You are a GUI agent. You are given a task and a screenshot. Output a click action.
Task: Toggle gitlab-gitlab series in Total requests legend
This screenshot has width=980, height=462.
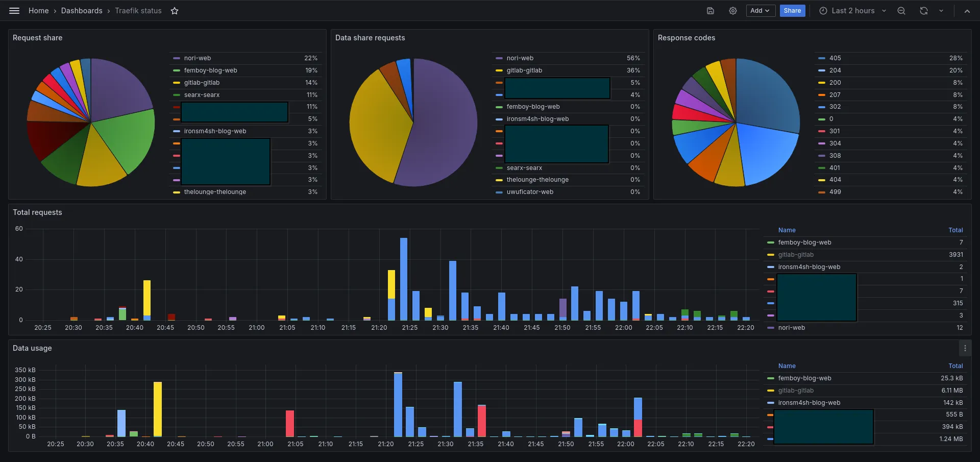(x=796, y=255)
